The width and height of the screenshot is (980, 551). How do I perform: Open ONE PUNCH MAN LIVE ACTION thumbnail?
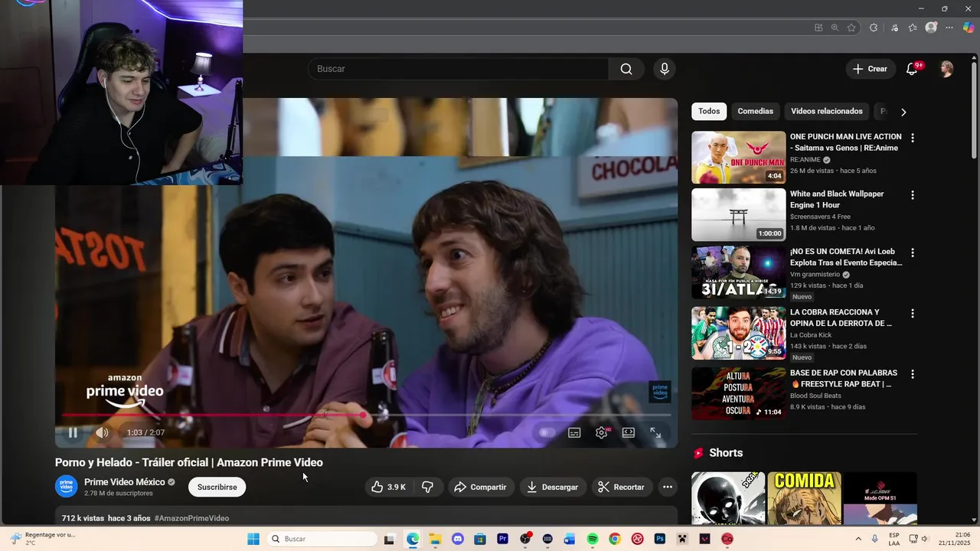pyautogui.click(x=739, y=158)
